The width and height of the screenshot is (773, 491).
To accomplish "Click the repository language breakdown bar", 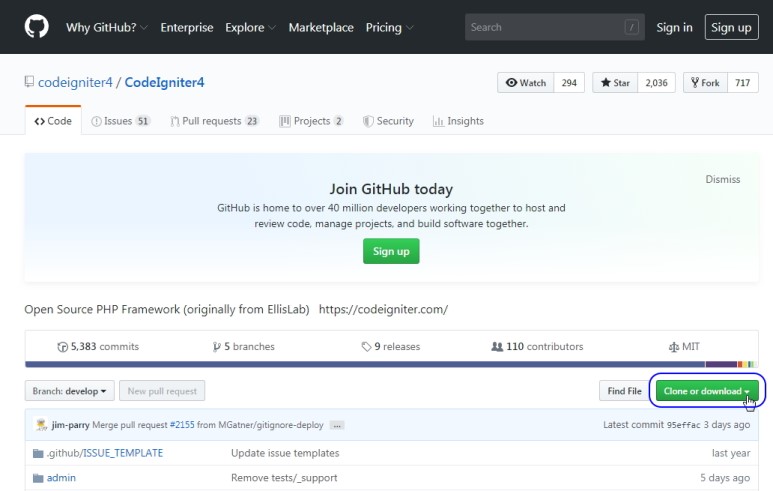I will click(x=391, y=364).
